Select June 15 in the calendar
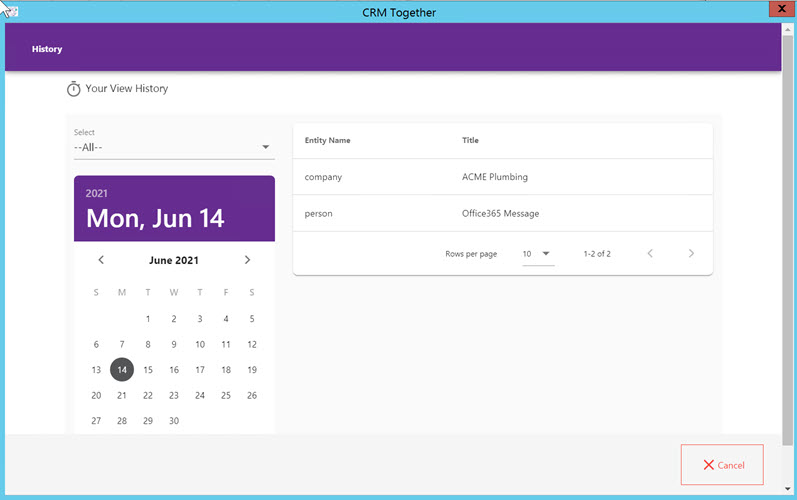Viewport: 797px width, 500px height. click(x=148, y=369)
